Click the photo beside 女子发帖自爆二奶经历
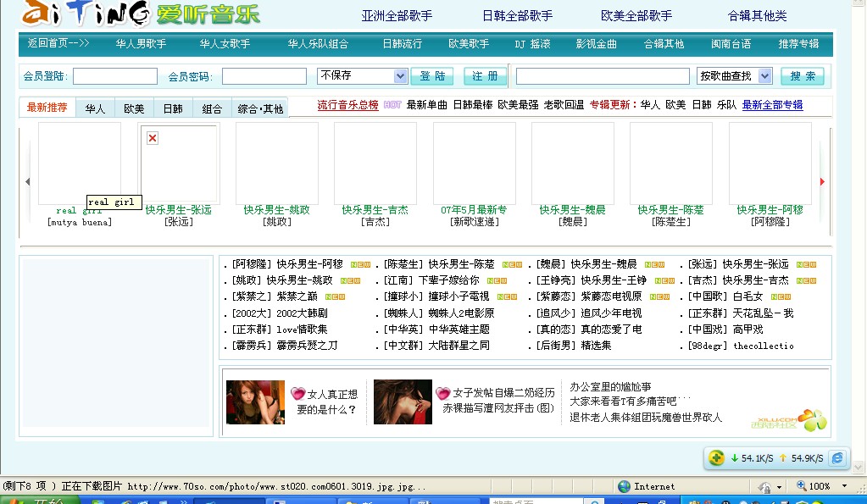867x504 pixels. coord(403,402)
